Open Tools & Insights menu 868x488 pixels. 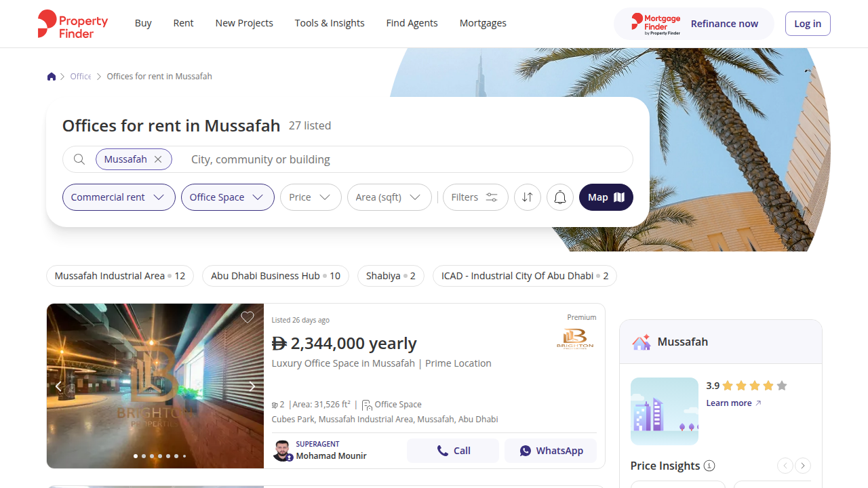330,23
